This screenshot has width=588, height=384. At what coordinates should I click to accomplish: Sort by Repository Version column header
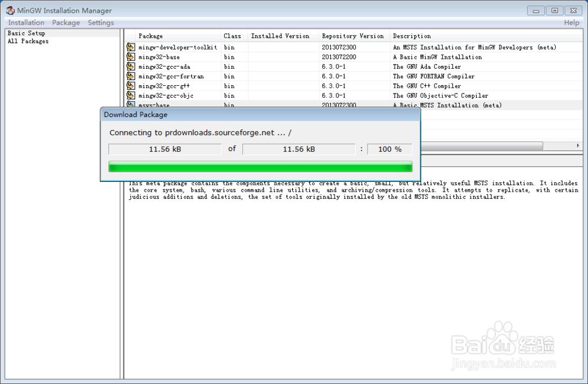(354, 36)
